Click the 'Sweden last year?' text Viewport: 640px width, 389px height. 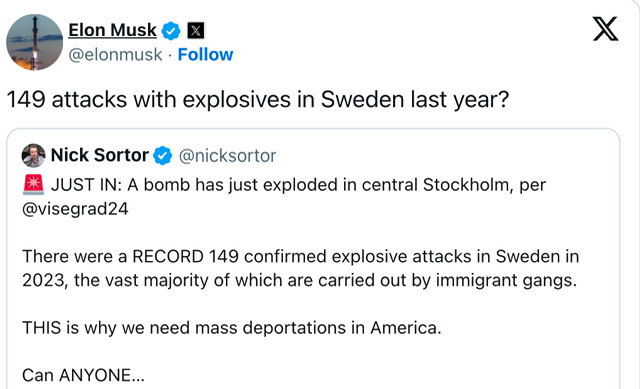415,99
